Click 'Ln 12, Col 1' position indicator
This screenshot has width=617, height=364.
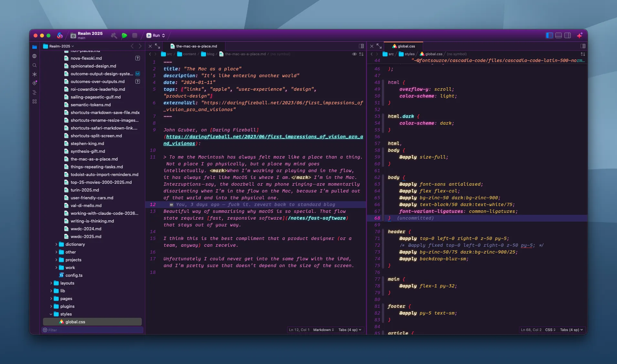299,330
